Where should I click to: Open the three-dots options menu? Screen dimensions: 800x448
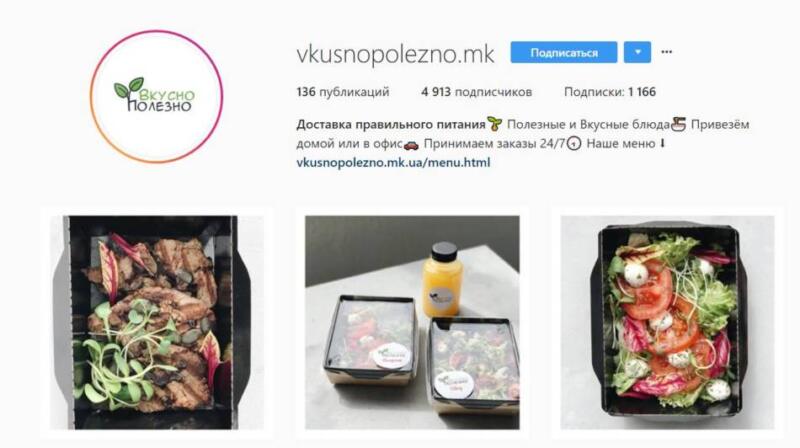tap(666, 52)
